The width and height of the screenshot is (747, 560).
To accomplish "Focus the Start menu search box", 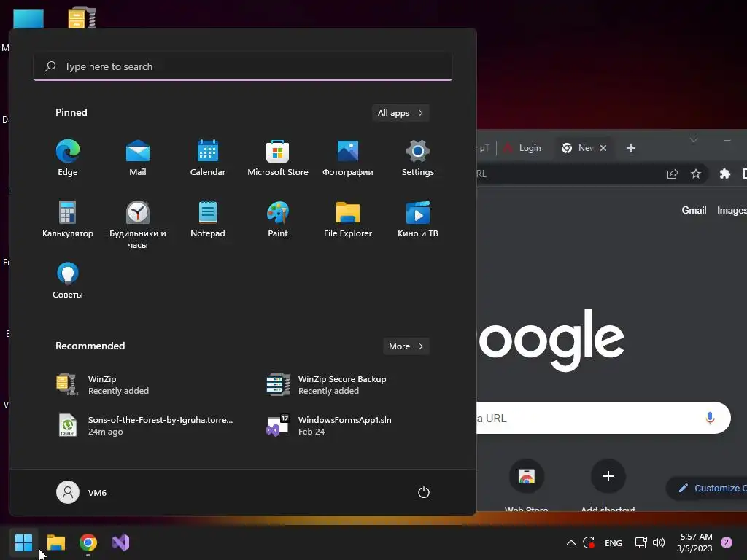I will tap(243, 66).
